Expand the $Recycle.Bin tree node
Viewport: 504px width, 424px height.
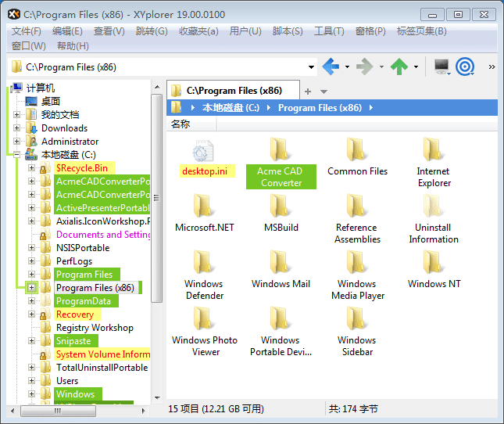[31, 167]
